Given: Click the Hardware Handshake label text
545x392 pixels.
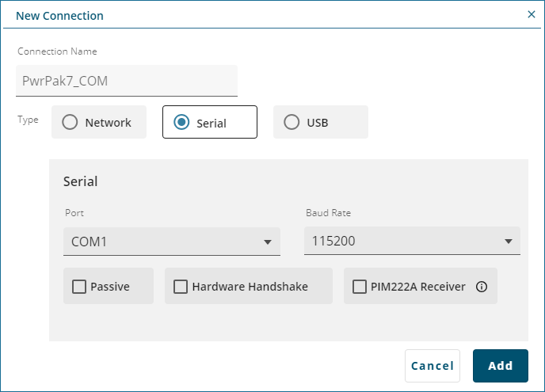Looking at the screenshot, I should click(x=250, y=287).
